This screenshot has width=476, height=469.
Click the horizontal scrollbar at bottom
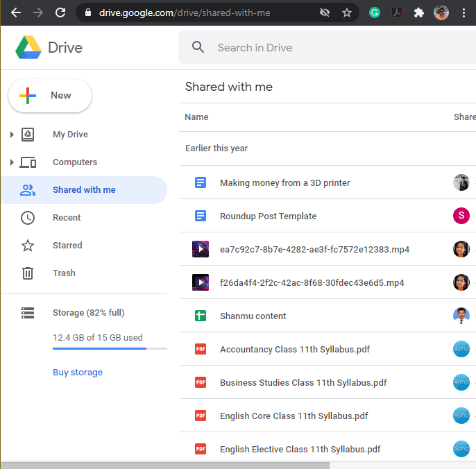[x=165, y=466]
